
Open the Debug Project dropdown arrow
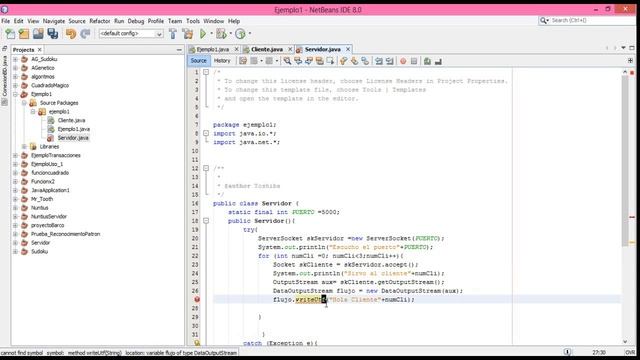pyautogui.click(x=230, y=34)
